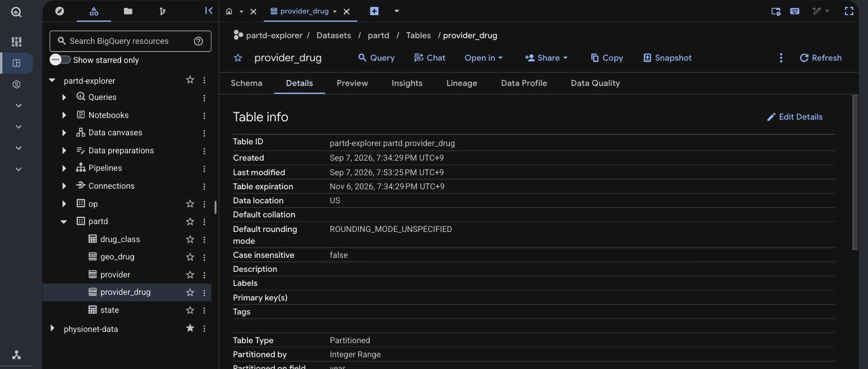Open the home tab dropdown arrow

[241, 11]
